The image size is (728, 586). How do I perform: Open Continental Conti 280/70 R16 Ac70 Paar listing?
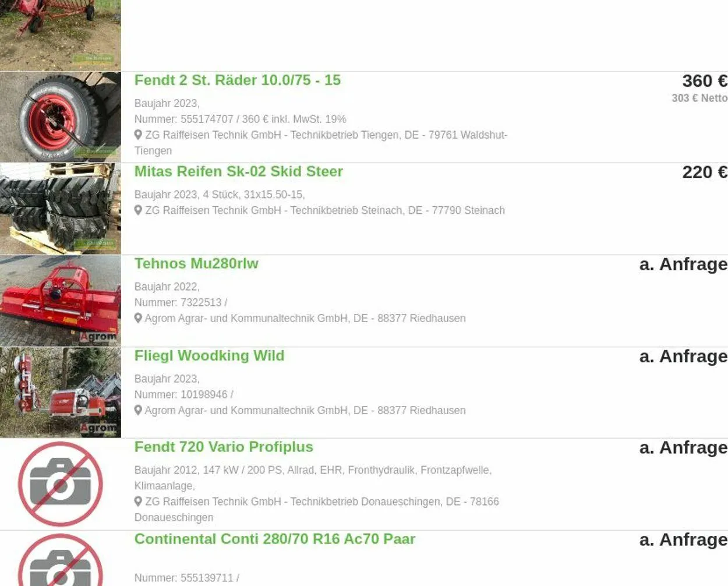point(275,539)
